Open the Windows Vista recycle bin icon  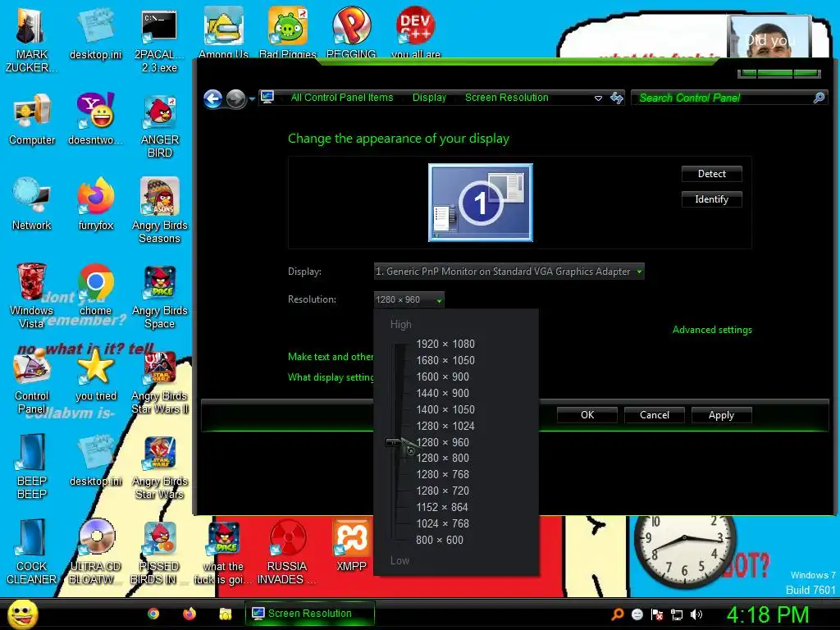point(31,296)
